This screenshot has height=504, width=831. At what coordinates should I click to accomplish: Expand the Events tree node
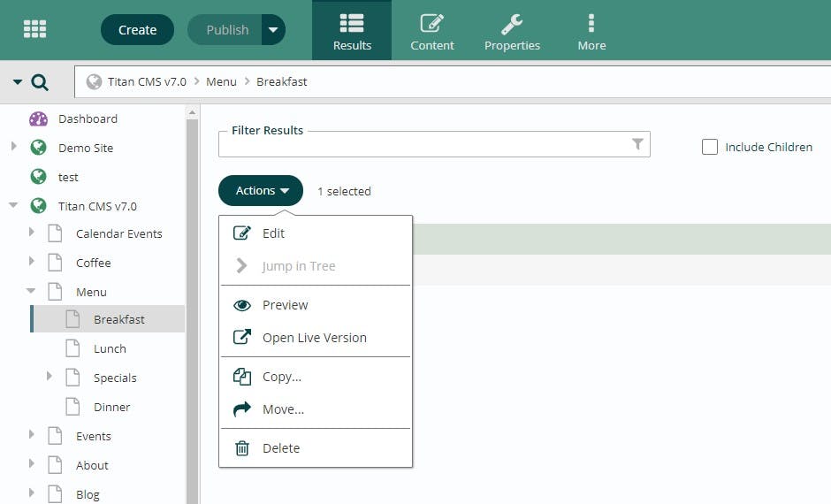click(31, 434)
